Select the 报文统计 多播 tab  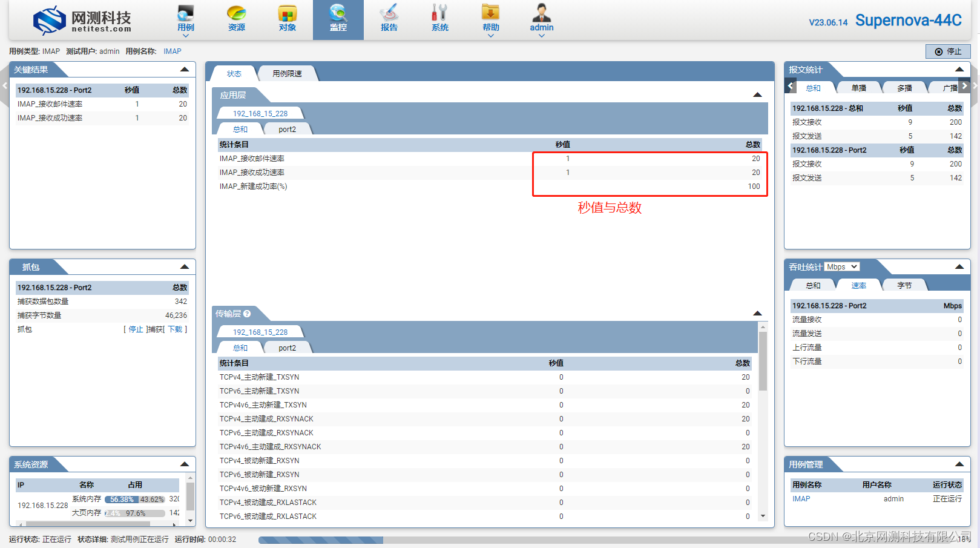[x=905, y=88]
